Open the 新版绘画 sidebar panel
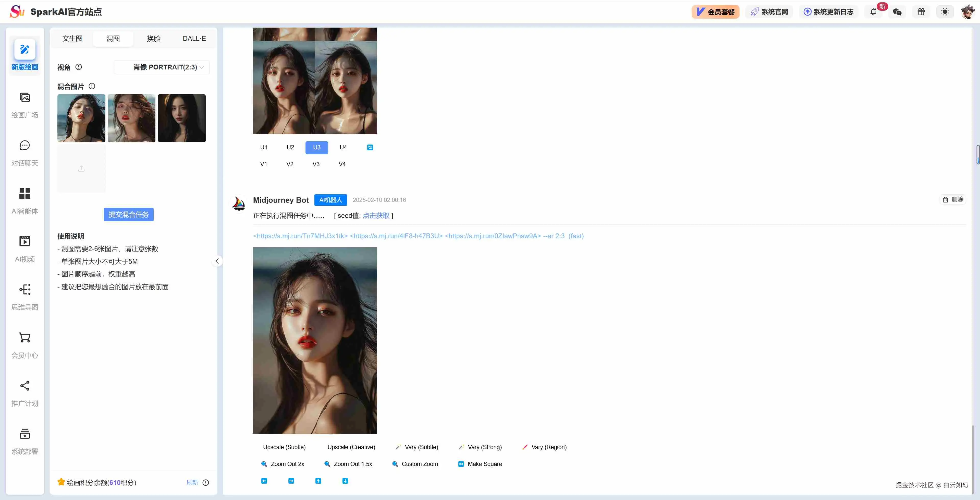980x500 pixels. (24, 55)
